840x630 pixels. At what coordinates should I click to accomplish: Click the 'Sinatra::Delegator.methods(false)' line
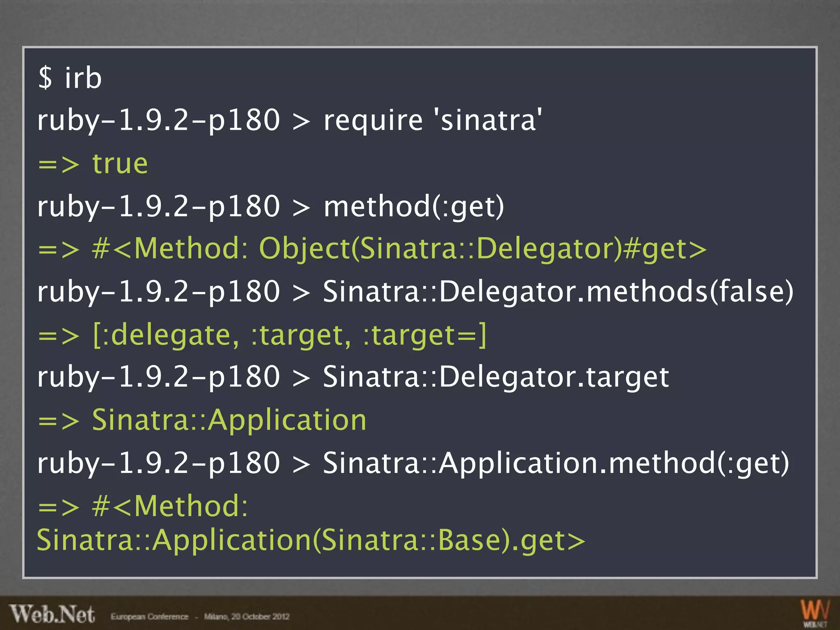[415, 292]
